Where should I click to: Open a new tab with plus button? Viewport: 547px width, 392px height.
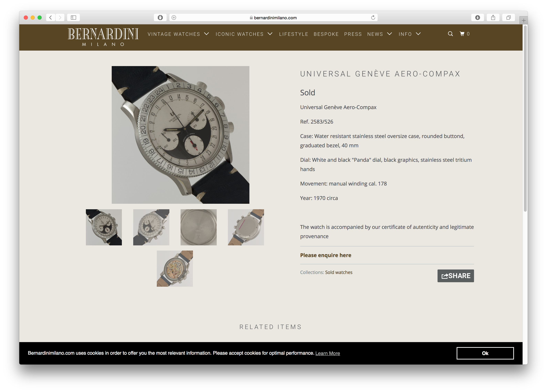(x=524, y=20)
